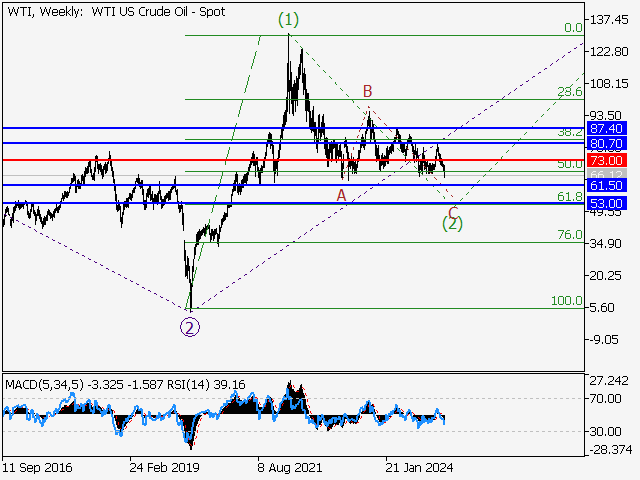Screen dimensions: 640x480
Task: Click the 87.40 blue price level tag
Action: point(607,129)
